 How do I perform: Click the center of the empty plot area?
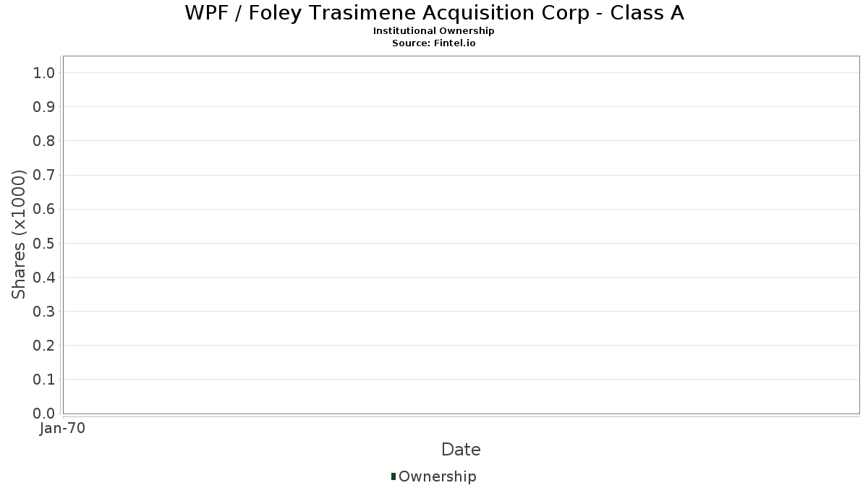coord(461,235)
